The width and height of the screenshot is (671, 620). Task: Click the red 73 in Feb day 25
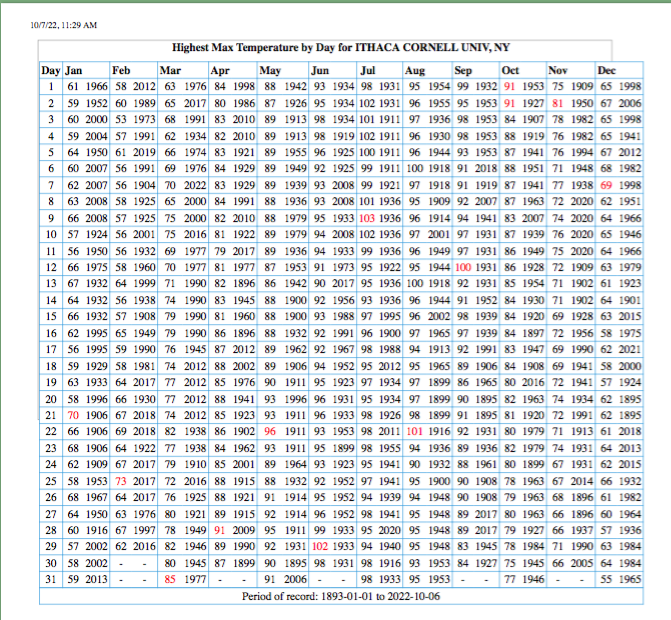[121, 481]
